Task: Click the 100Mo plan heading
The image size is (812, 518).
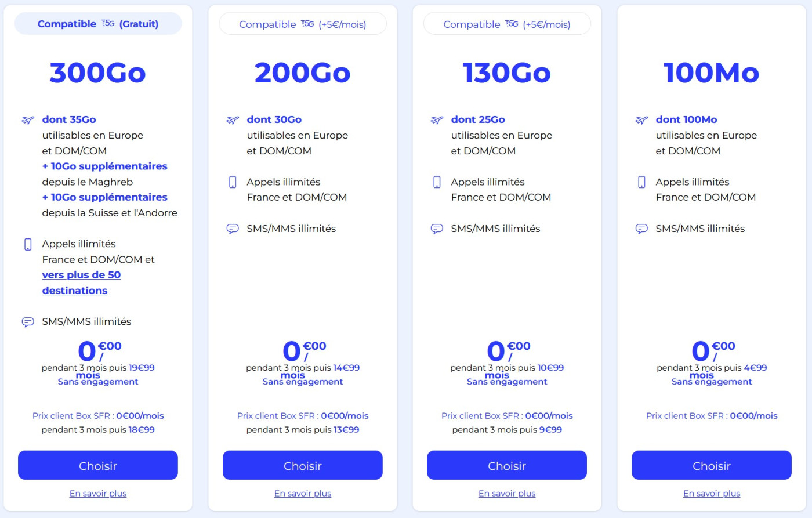Action: click(711, 73)
